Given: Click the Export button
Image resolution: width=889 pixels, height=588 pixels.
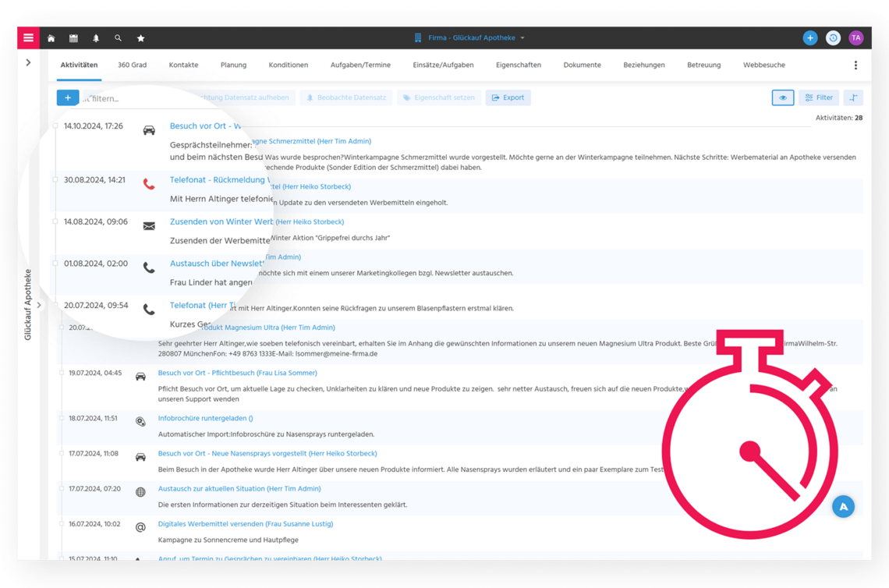Looking at the screenshot, I should [x=508, y=97].
